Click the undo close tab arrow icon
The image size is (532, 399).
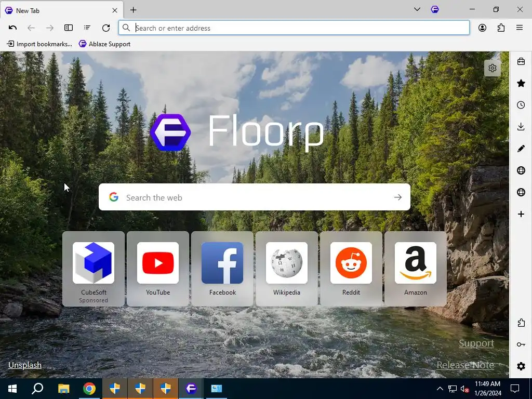(x=12, y=28)
